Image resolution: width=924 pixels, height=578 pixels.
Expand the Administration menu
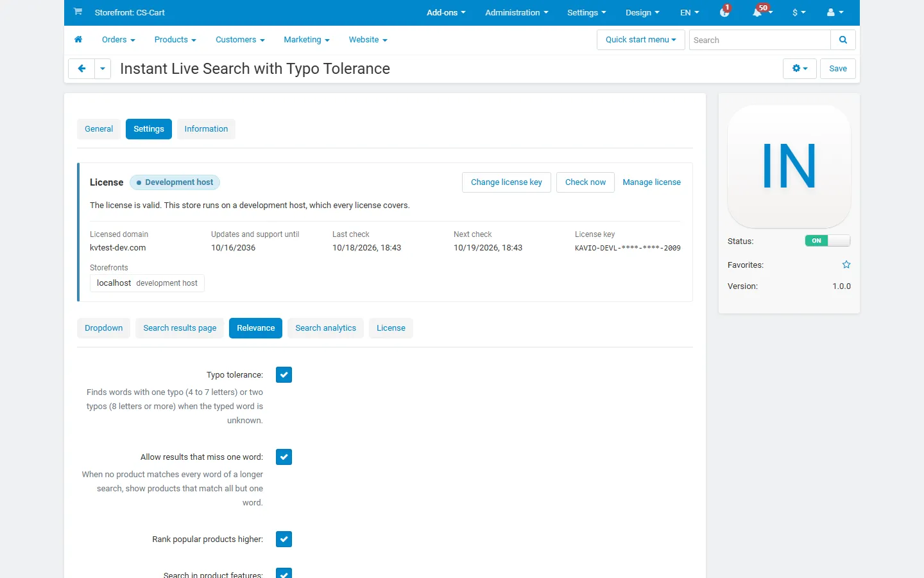click(517, 12)
